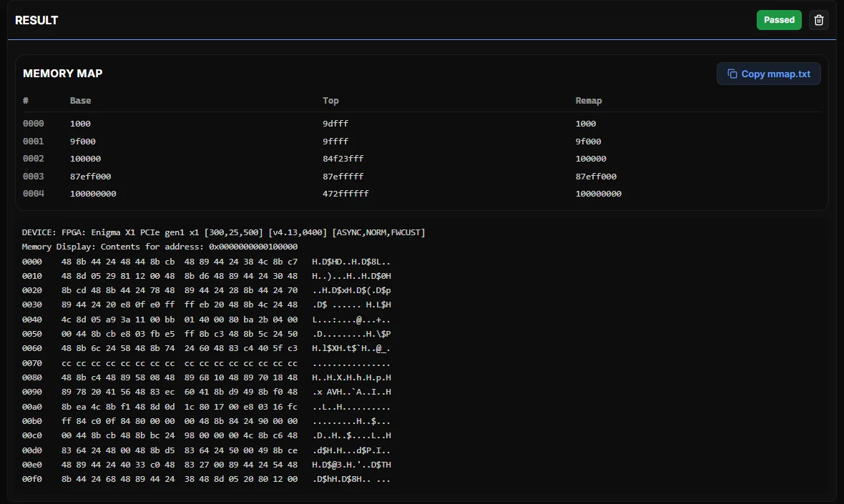This screenshot has height=504, width=844.
Task: Click Top value 9ffff
Action: [x=335, y=142]
